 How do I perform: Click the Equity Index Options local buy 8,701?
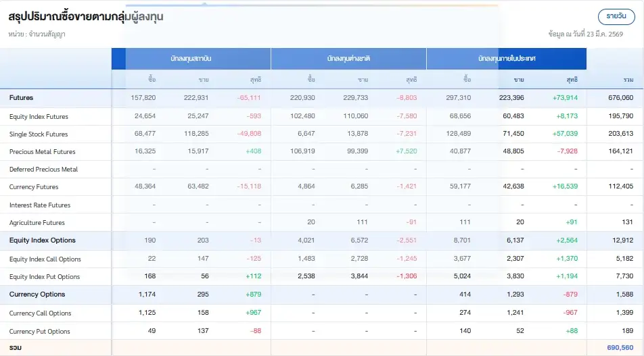[x=462, y=240]
